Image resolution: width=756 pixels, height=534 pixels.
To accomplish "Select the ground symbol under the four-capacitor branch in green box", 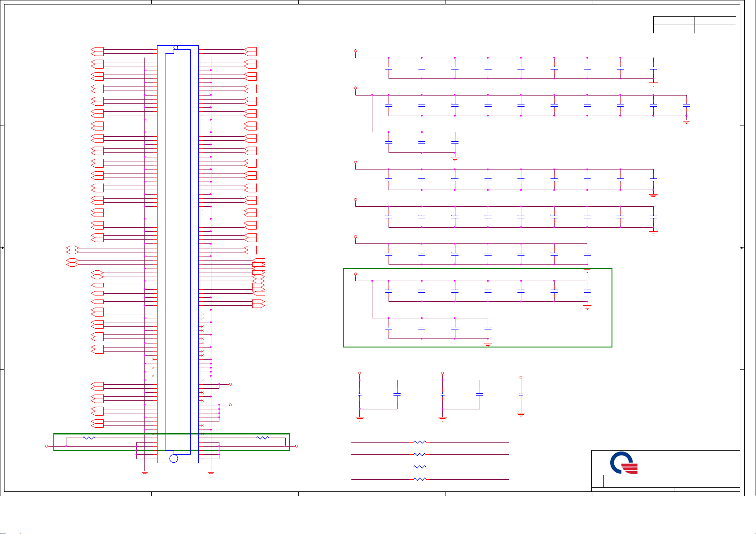I will click(488, 344).
